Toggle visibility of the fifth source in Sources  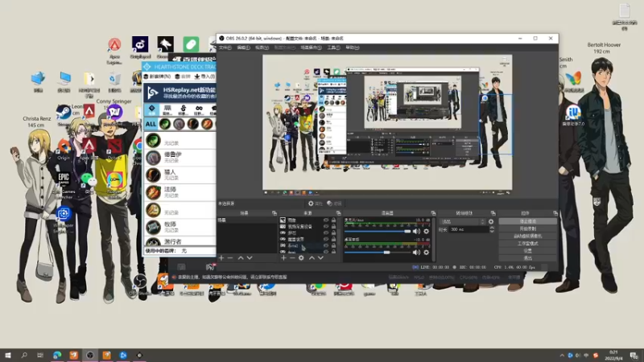(326, 245)
